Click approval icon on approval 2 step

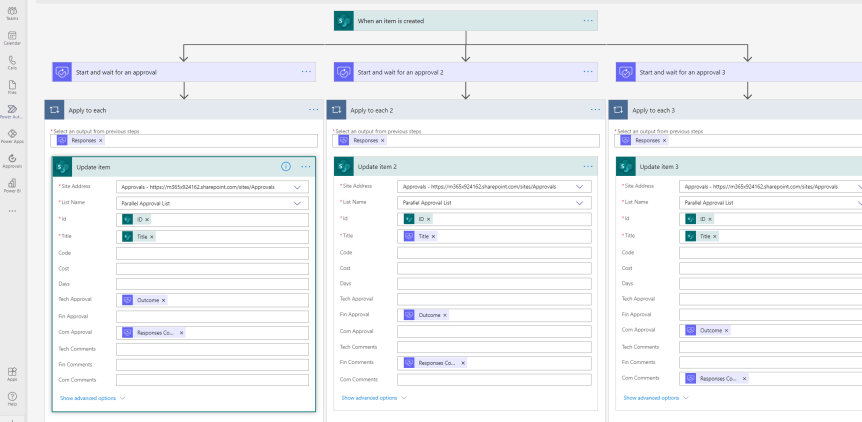point(344,72)
